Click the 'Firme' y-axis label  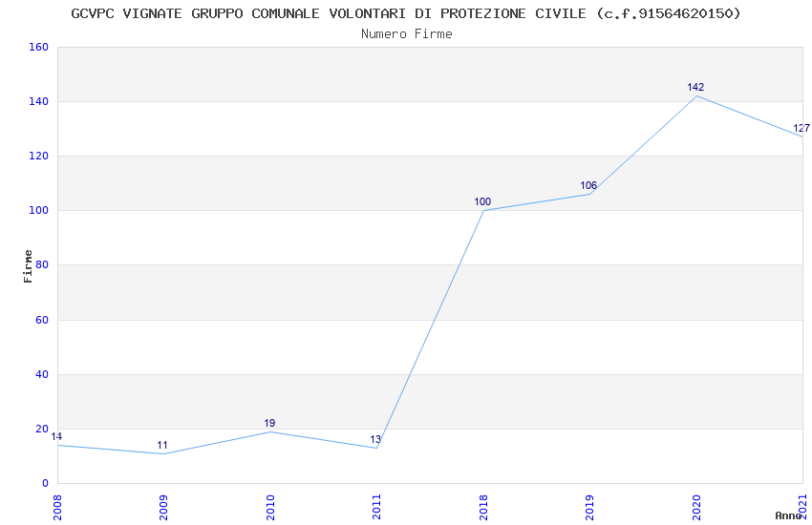pos(28,266)
